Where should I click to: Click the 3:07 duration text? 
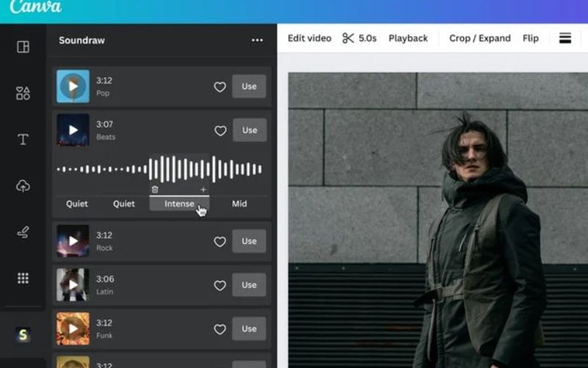point(104,124)
